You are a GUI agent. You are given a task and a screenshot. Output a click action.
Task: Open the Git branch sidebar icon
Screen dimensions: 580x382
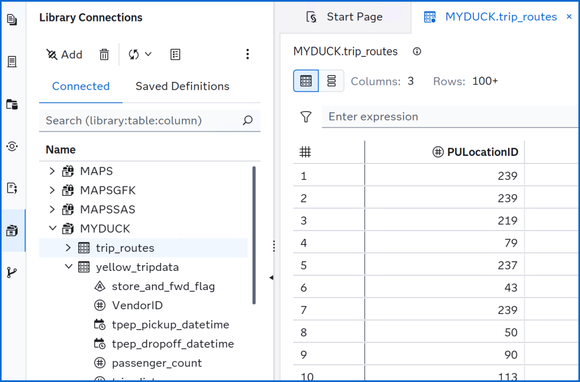point(12,273)
